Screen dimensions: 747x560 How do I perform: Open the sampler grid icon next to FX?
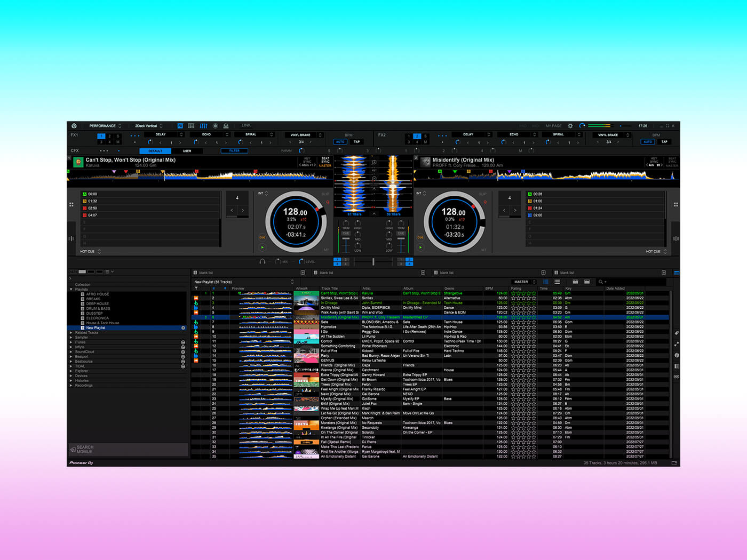click(191, 125)
